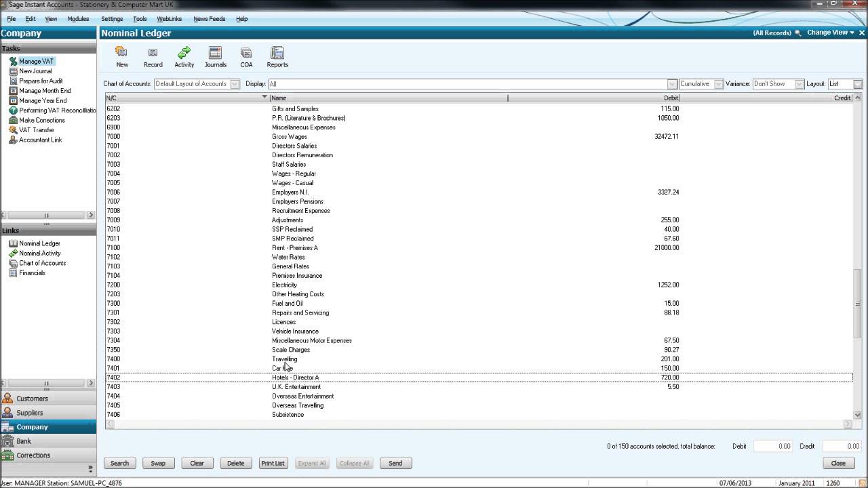868x488 pixels.
Task: Click the Debit total balance field
Action: click(x=772, y=446)
